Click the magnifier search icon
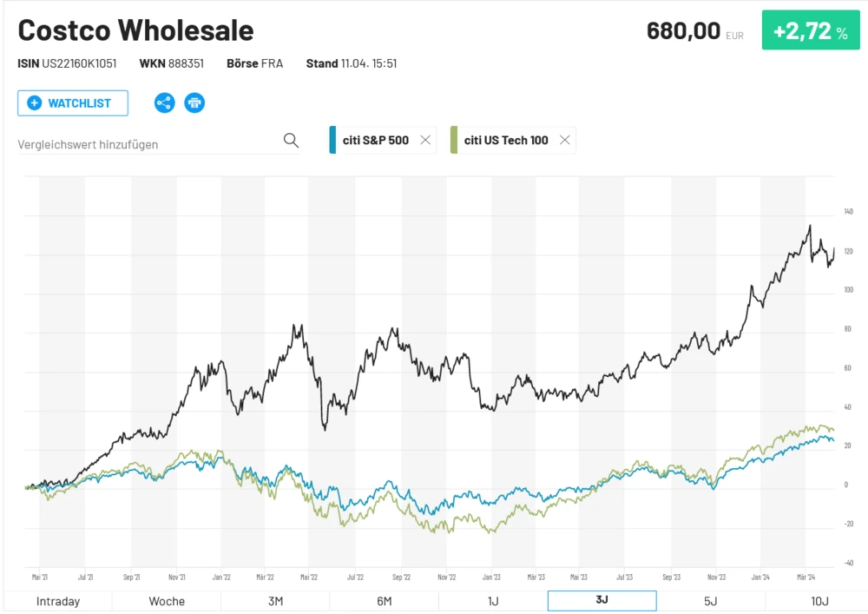This screenshot has height=614, width=868. pos(291,140)
